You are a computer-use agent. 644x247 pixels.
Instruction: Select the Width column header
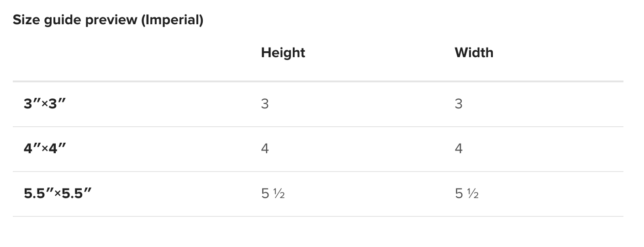point(474,53)
